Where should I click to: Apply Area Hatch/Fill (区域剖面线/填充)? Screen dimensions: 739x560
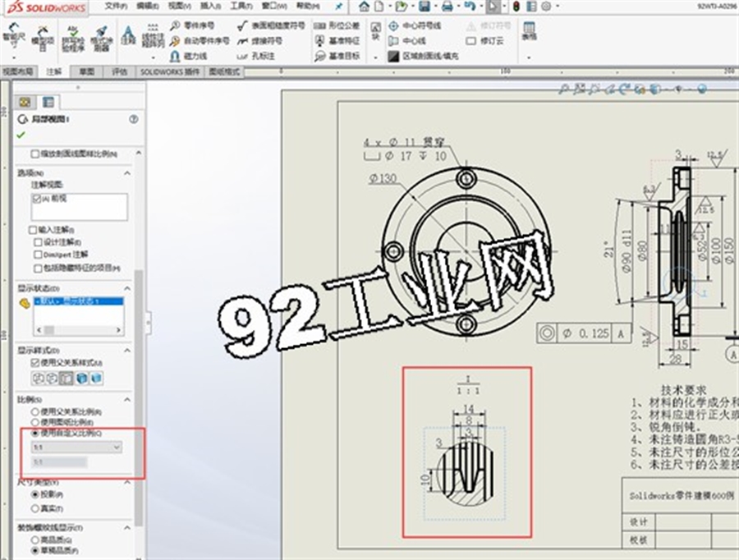(423, 56)
